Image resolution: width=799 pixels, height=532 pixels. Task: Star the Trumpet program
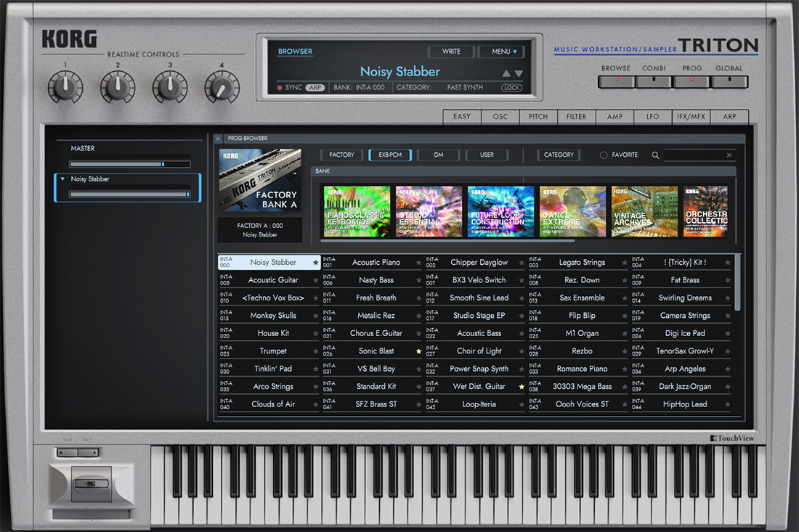coord(315,351)
